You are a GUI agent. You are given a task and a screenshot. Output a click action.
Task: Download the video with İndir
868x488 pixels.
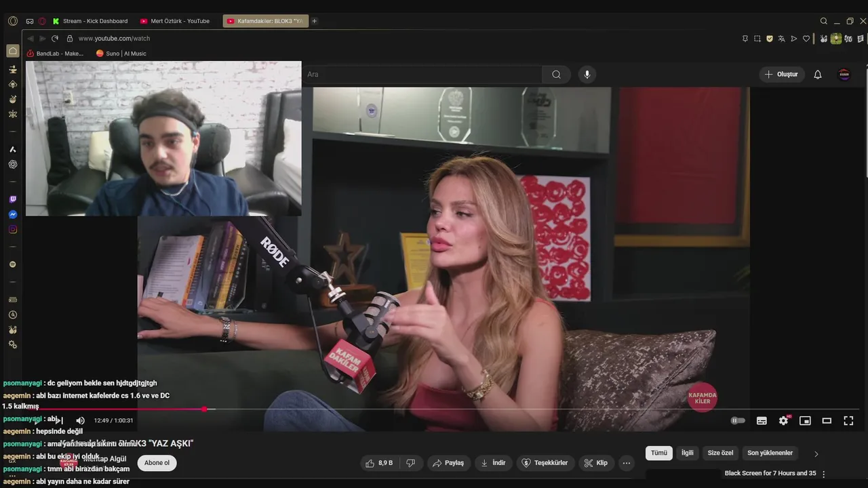(493, 463)
